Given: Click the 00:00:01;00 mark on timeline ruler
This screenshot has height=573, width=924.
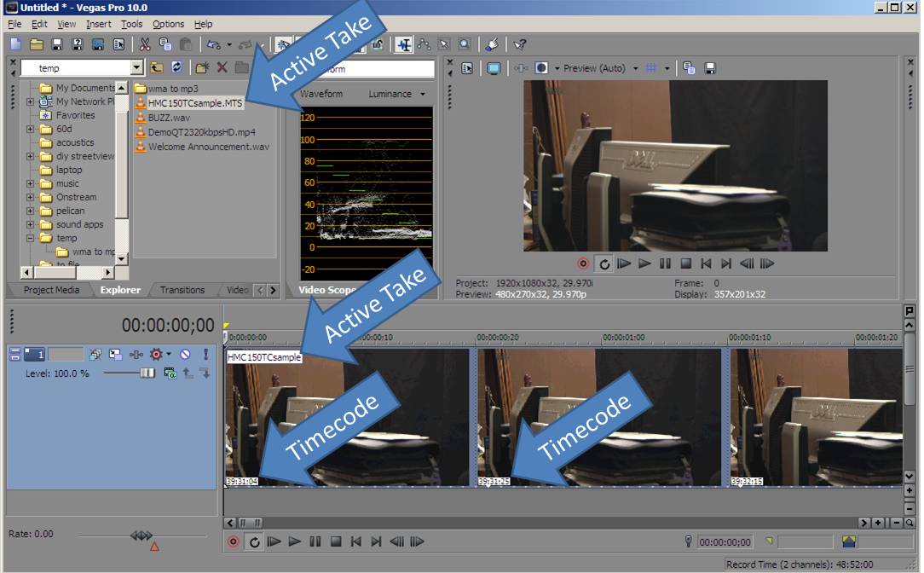Looking at the screenshot, I should tap(623, 338).
